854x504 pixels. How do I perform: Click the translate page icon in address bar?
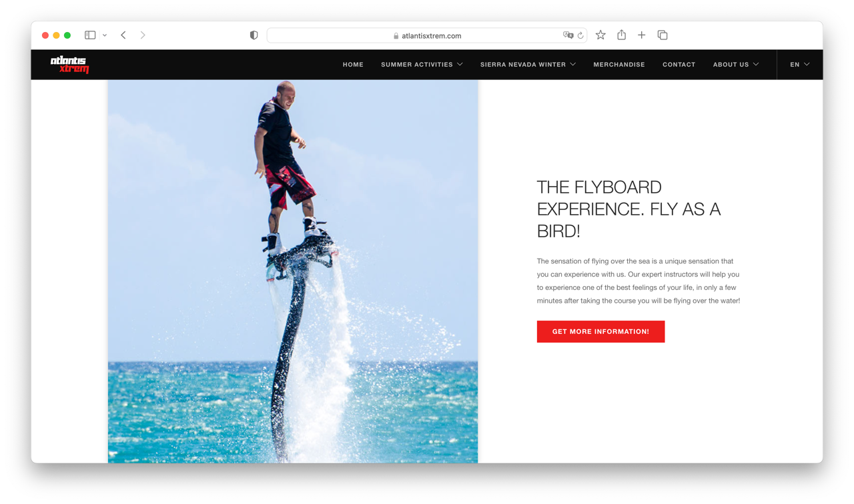click(568, 35)
